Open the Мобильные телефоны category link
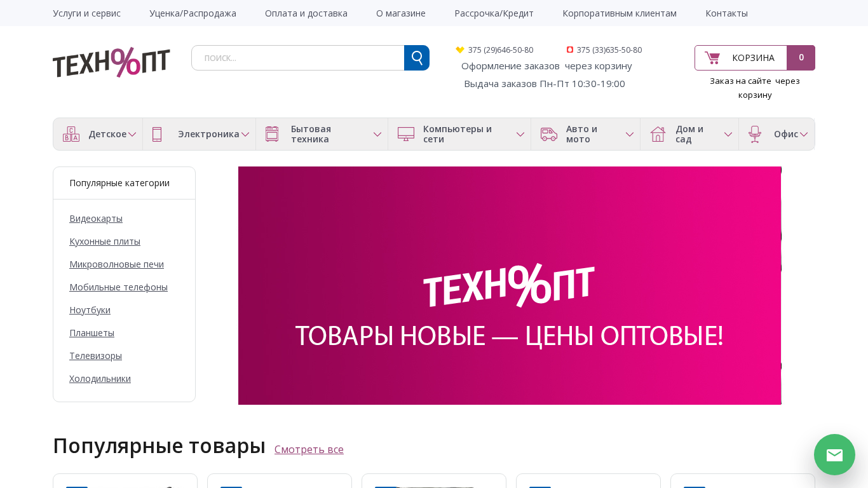Screen dimensions: 868x488 point(118,287)
